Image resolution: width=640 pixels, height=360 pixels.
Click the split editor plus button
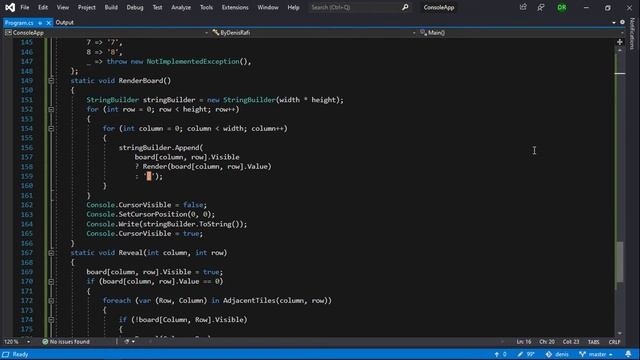tap(620, 42)
